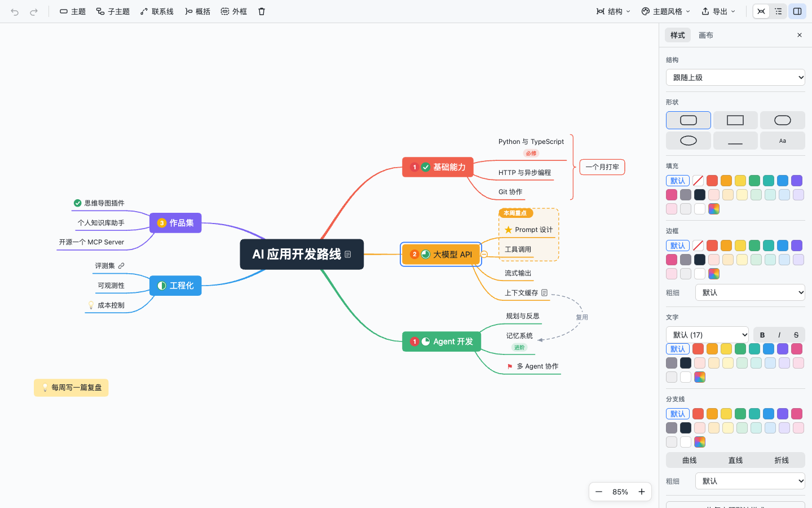Choose the rounded rectangle shape

tap(689, 120)
